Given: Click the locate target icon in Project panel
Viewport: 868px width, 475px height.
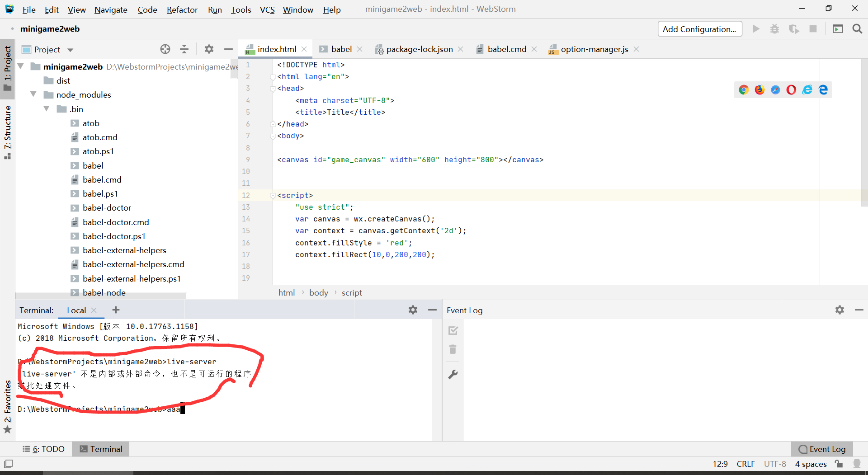Looking at the screenshot, I should click(165, 49).
